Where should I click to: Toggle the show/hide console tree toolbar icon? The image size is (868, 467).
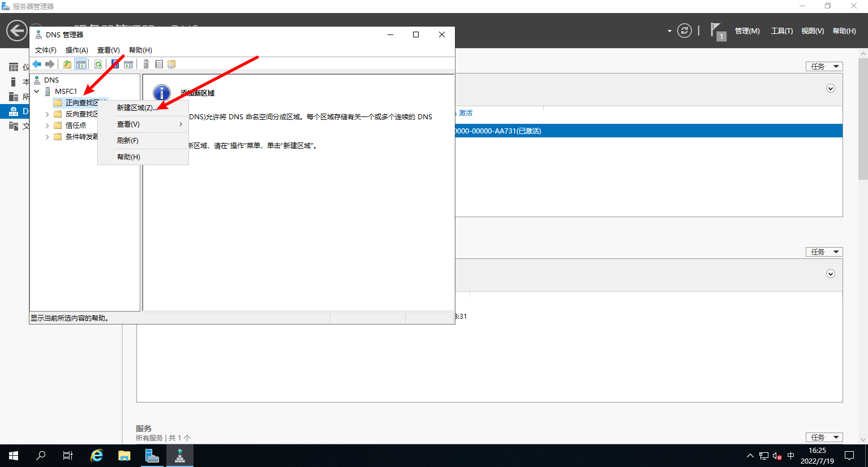click(x=81, y=64)
